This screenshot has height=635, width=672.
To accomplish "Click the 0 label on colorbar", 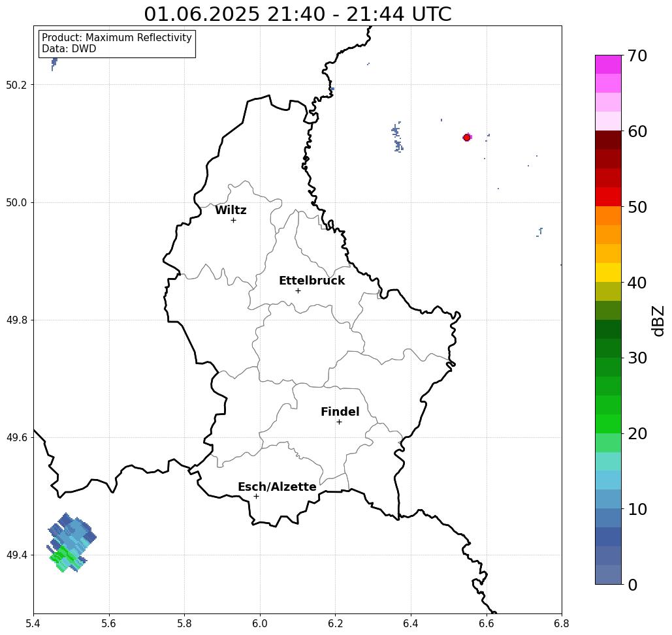I will (632, 585).
